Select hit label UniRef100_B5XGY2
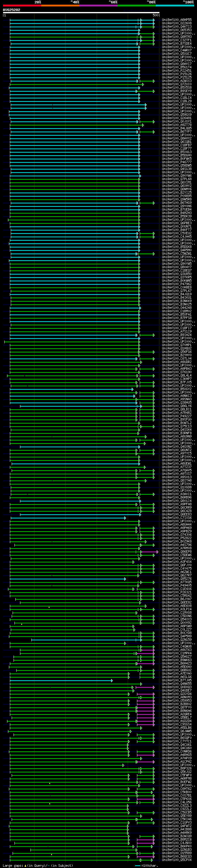The width and height of the screenshot is (197, 868). point(177,389)
